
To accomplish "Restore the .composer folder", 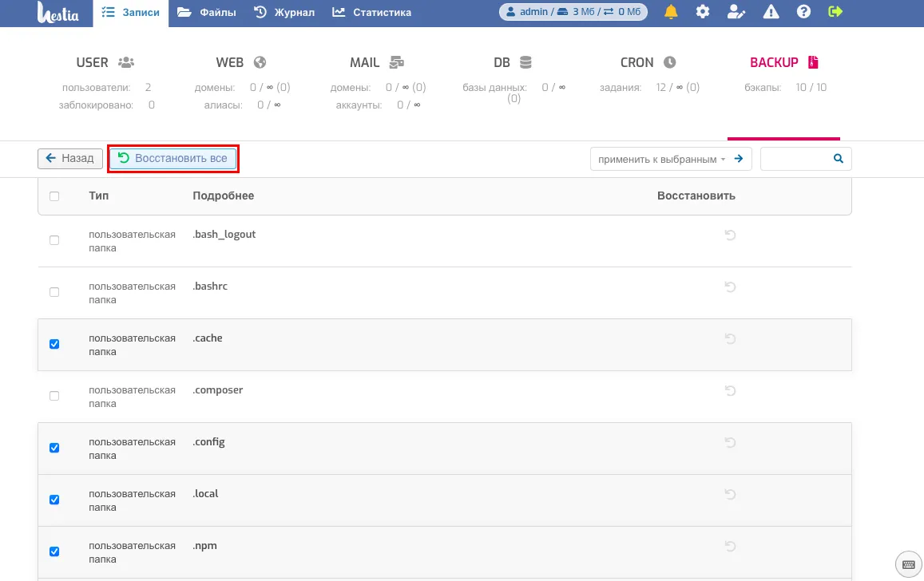I will 730,390.
